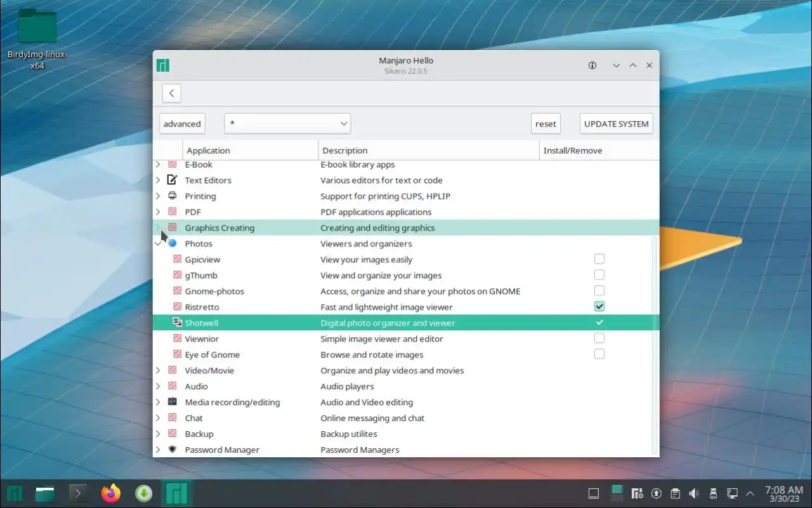Image resolution: width=812 pixels, height=508 pixels.
Task: Click the Application column header
Action: (x=251, y=150)
